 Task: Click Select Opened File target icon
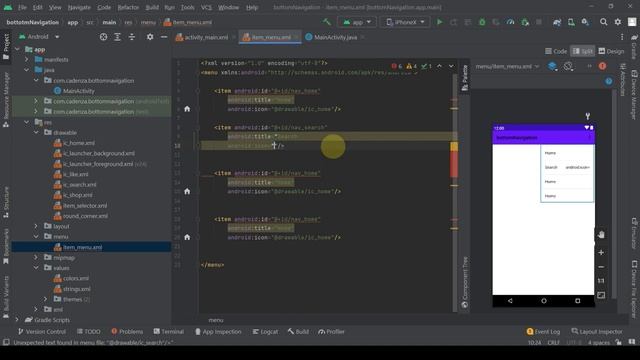pos(103,37)
